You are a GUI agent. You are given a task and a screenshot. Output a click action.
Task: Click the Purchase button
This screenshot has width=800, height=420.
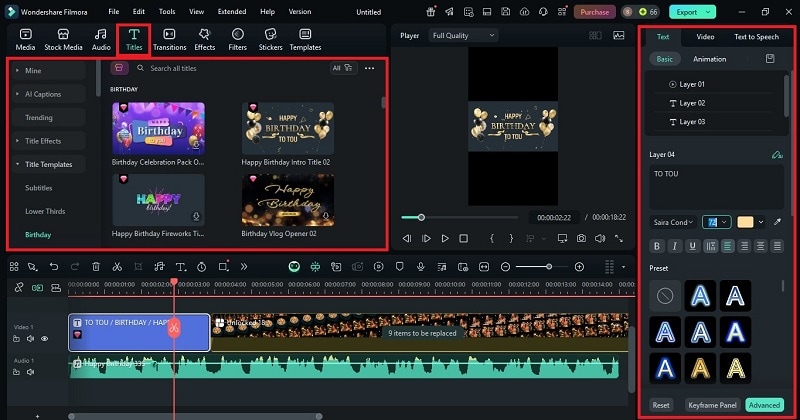594,12
